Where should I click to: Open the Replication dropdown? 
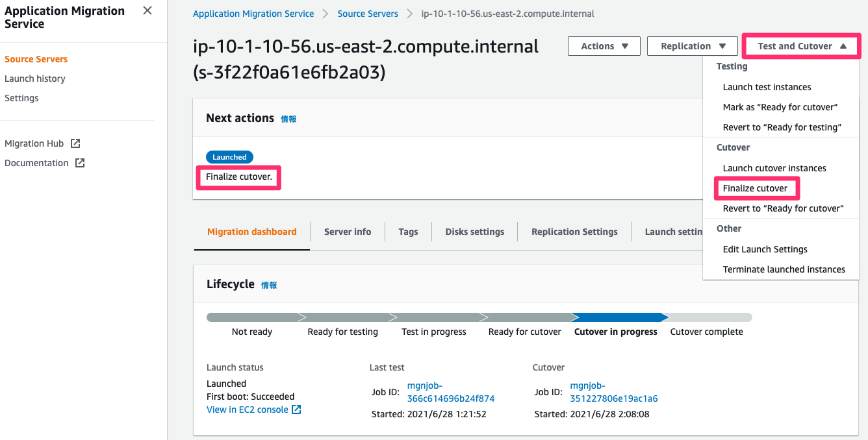693,46
